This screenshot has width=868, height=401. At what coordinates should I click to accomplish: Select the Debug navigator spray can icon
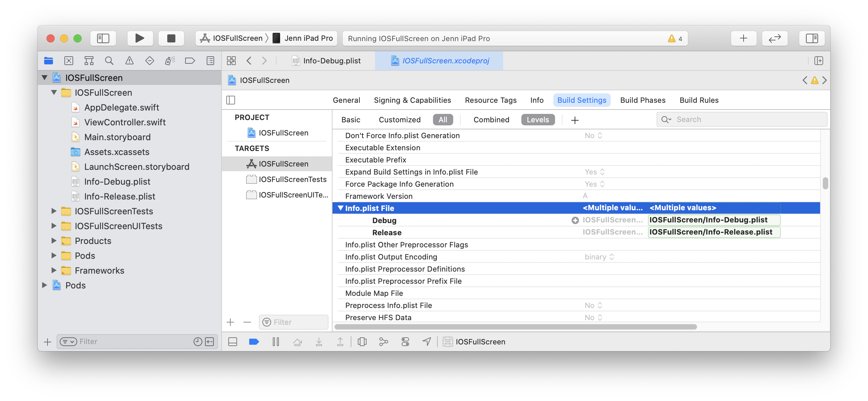170,61
